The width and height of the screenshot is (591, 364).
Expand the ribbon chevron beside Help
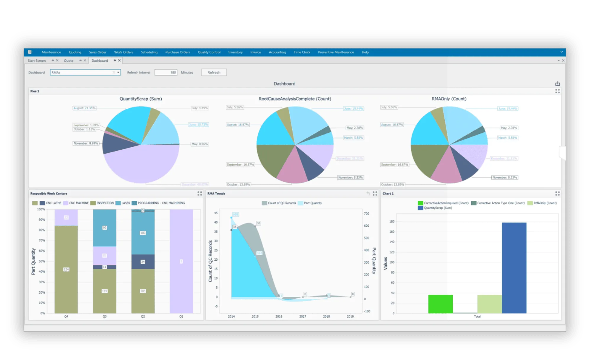(561, 52)
